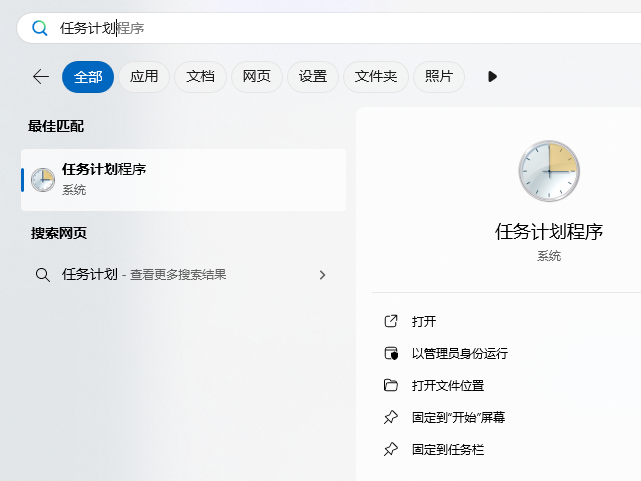Expand the web result using its chevron arrow

[x=322, y=274]
